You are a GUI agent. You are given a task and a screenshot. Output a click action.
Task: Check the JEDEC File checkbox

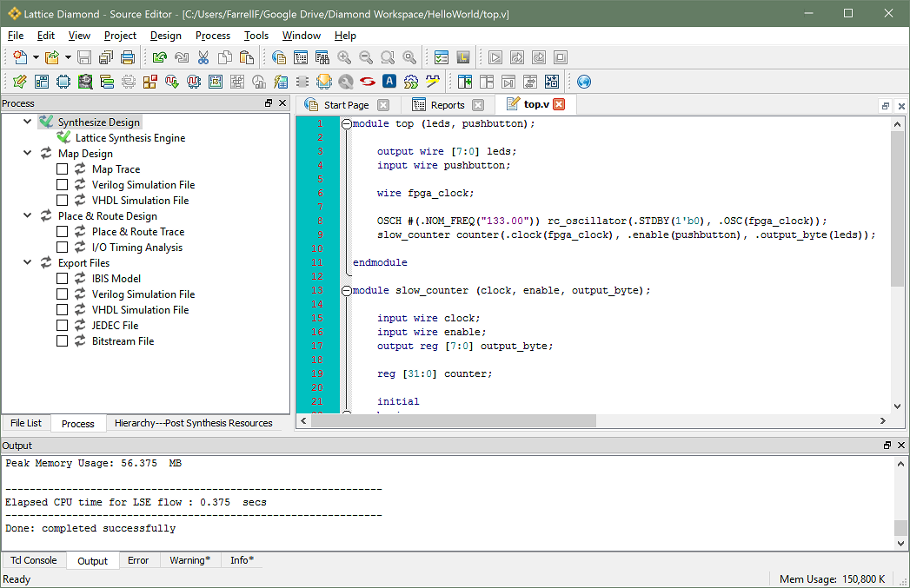pyautogui.click(x=62, y=326)
